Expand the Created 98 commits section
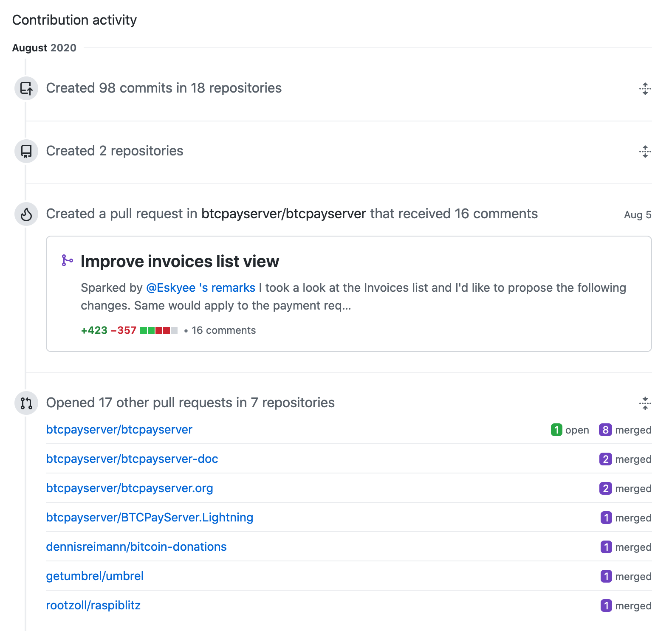The image size is (672, 631). click(645, 89)
